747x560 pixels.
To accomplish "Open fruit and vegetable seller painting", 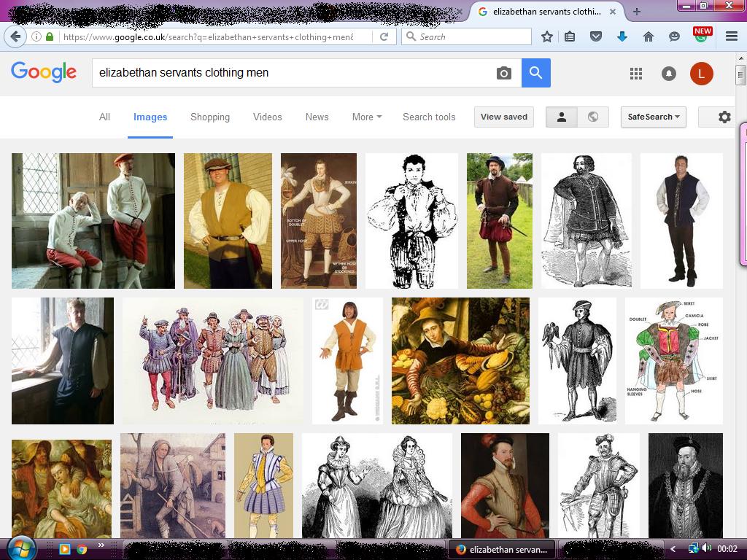I will coord(460,361).
